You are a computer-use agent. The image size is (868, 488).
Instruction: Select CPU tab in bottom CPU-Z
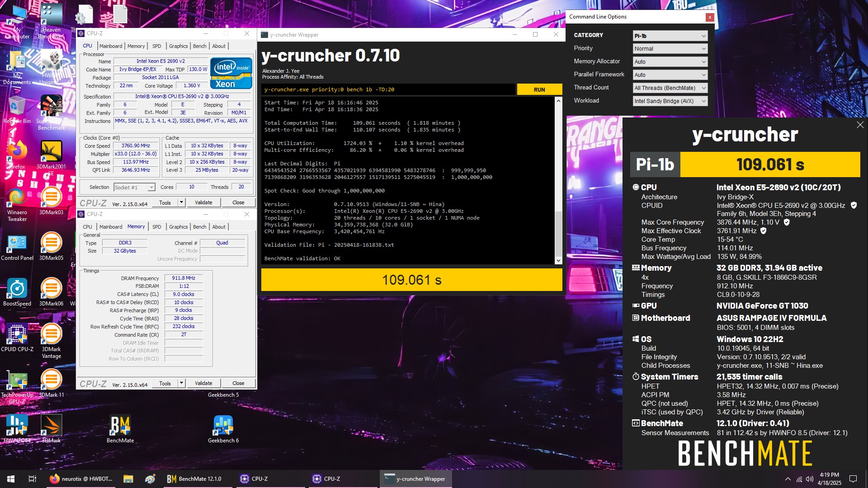[87, 227]
